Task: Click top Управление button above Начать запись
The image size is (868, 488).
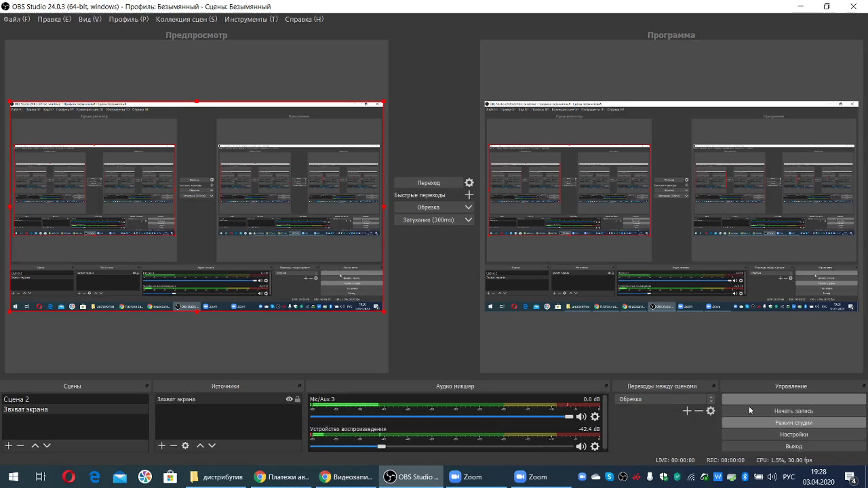Action: click(x=794, y=399)
